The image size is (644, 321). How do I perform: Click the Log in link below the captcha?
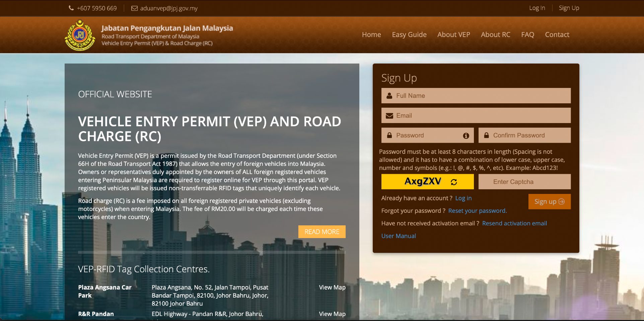pos(463,198)
